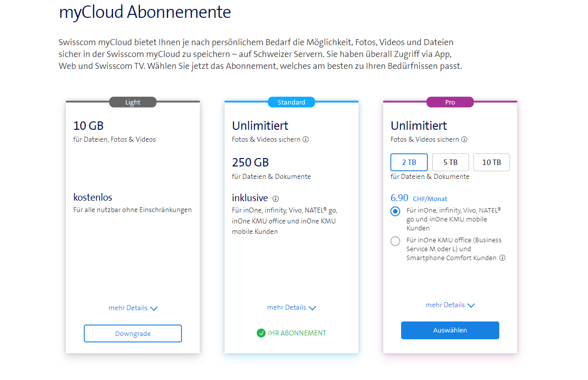Click the myCloud Abonnemente heading

tap(145, 12)
